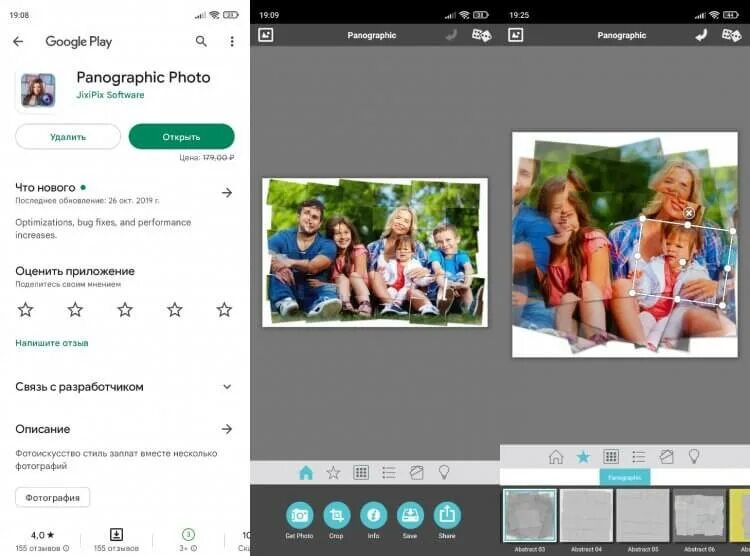The width and height of the screenshot is (750, 556).
Task: Tap the grid icon in the 19:25 screen
Action: (611, 456)
